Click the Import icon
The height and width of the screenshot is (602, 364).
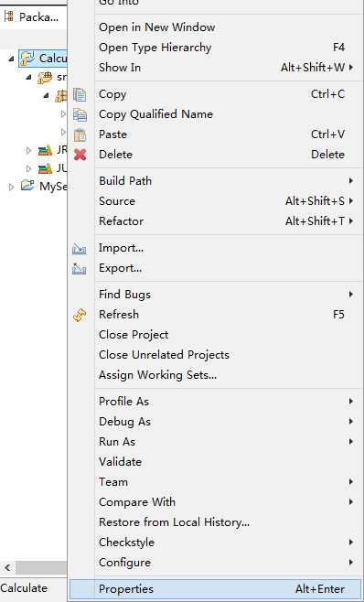(x=79, y=249)
